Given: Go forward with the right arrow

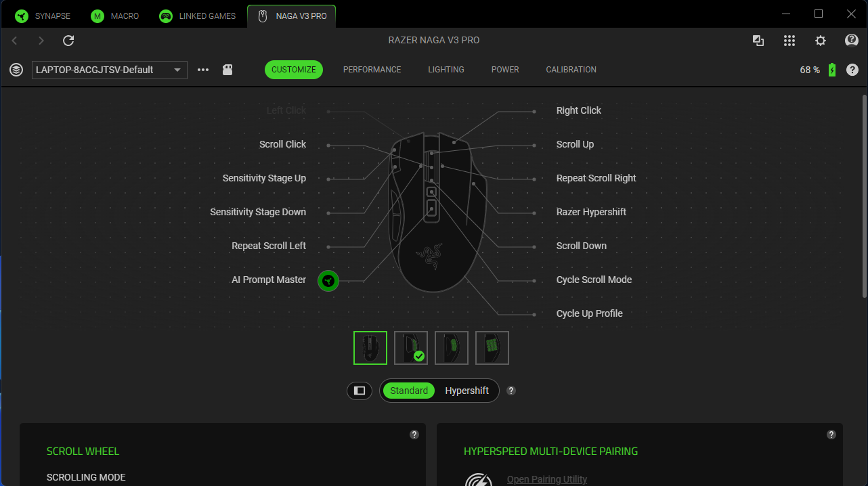Looking at the screenshot, I should click(41, 41).
